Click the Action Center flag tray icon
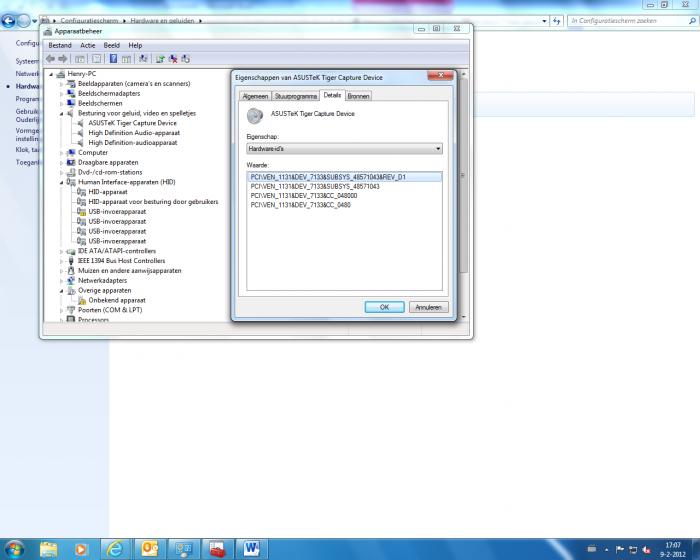 [x=620, y=549]
